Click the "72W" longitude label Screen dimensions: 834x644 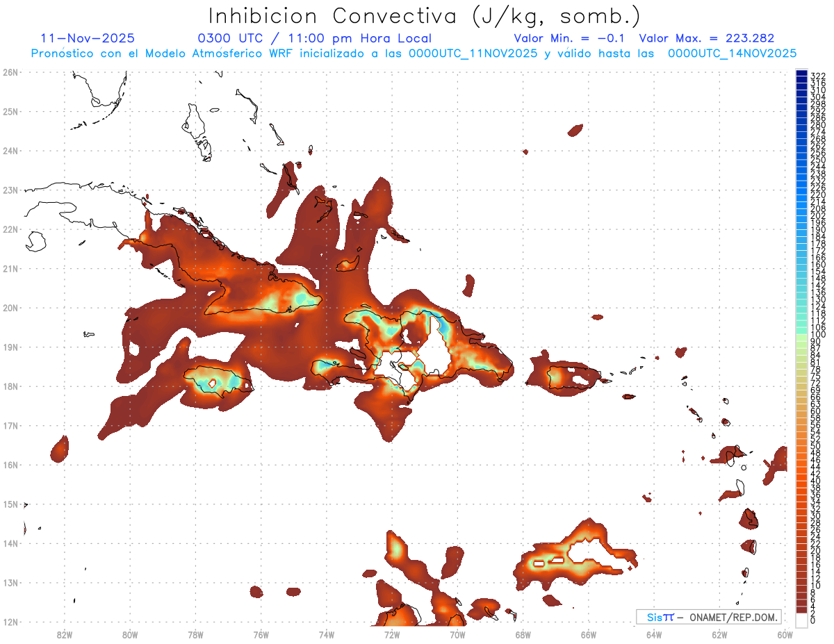click(x=392, y=634)
